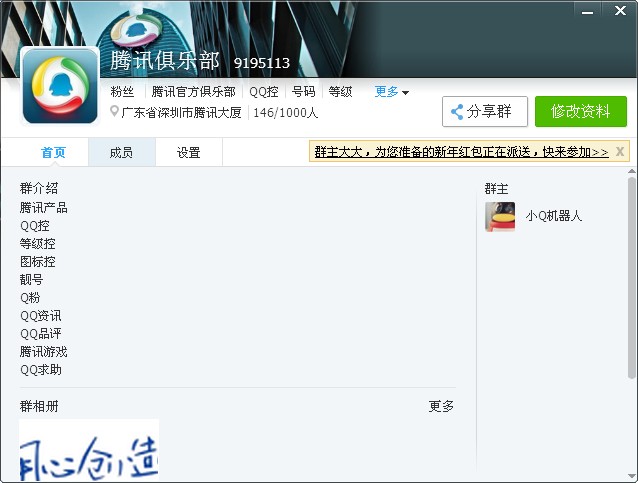The image size is (638, 483).
Task: Select the 号码 tag
Action: pos(304,92)
